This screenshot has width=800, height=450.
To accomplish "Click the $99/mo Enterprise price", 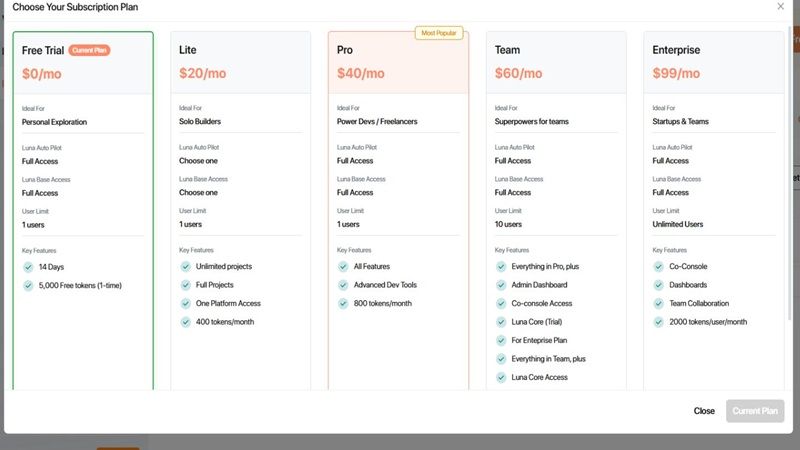I will tap(676, 74).
